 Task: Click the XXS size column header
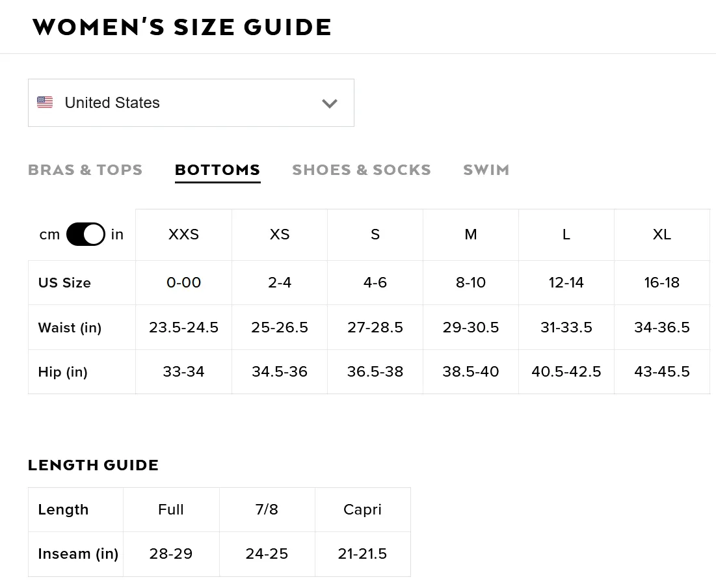[183, 235]
